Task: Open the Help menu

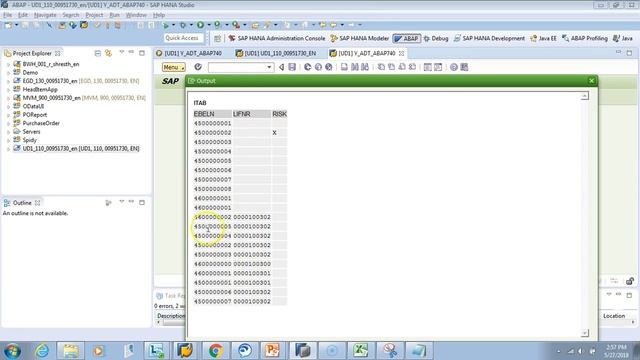Action: pyautogui.click(x=159, y=15)
